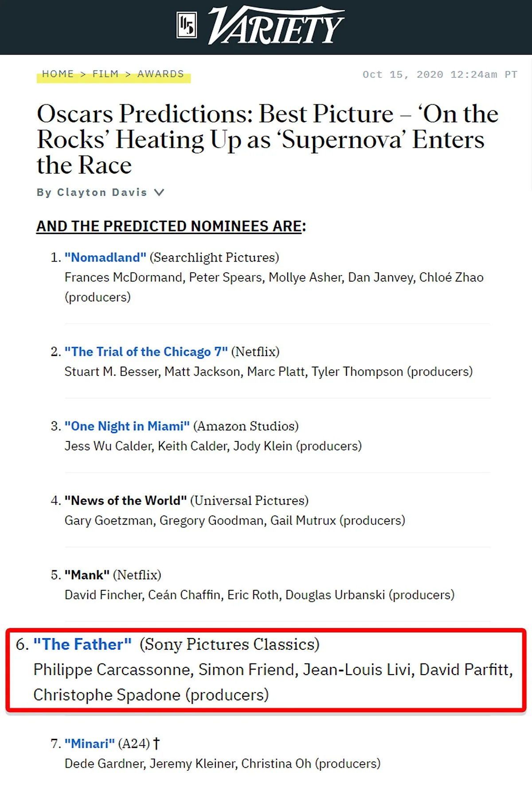Click the By Clayton Davis author byline

coord(92,192)
